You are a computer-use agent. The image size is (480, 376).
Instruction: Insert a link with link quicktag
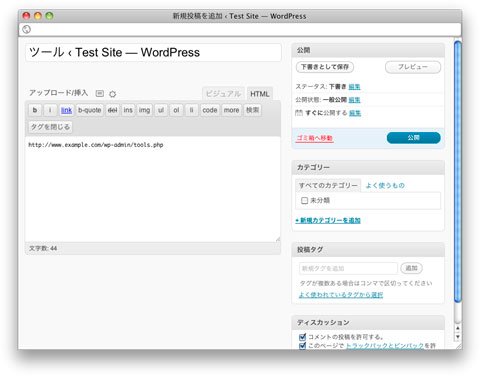tap(66, 110)
